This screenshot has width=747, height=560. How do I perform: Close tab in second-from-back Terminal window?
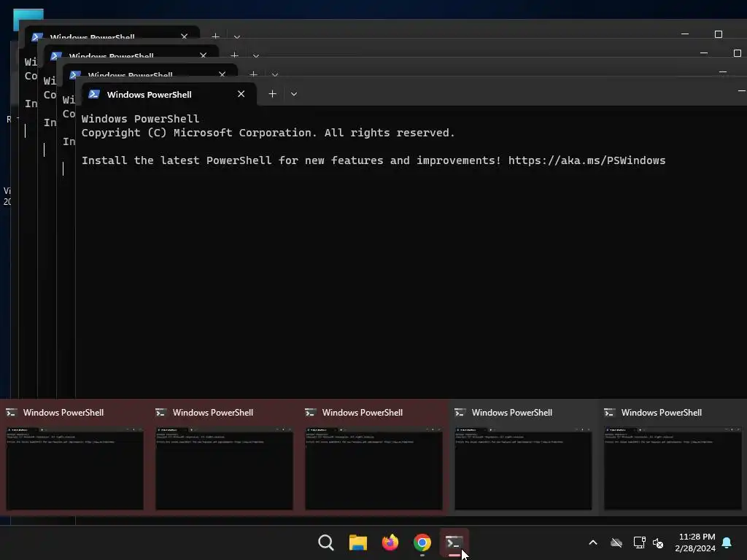[203, 55]
